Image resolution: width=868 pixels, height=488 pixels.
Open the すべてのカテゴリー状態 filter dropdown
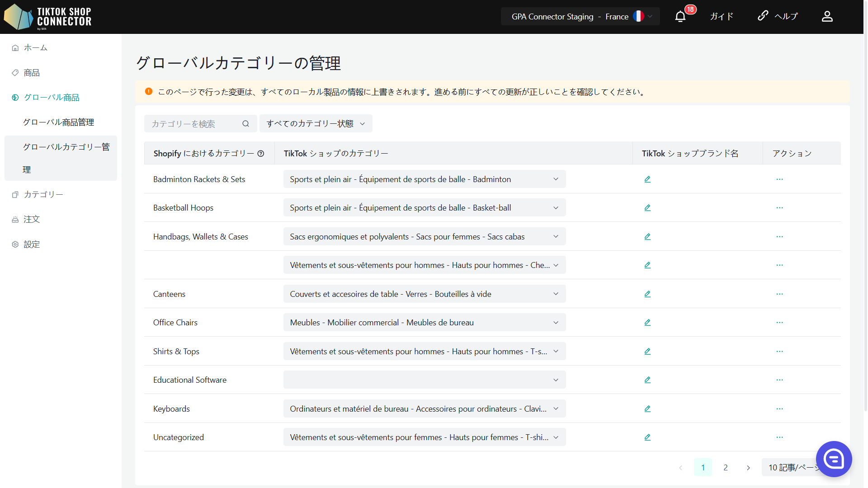coord(316,124)
